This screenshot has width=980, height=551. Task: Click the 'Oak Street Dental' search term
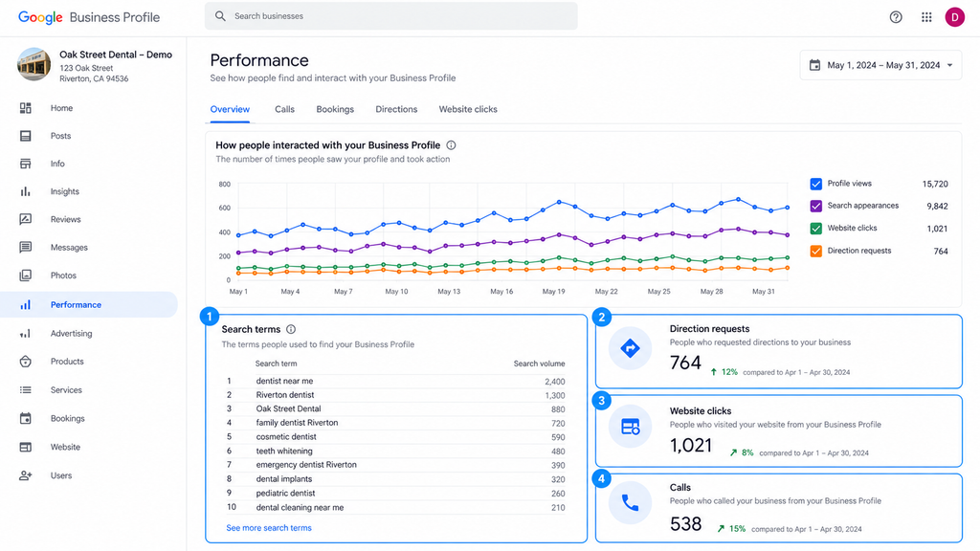288,408
